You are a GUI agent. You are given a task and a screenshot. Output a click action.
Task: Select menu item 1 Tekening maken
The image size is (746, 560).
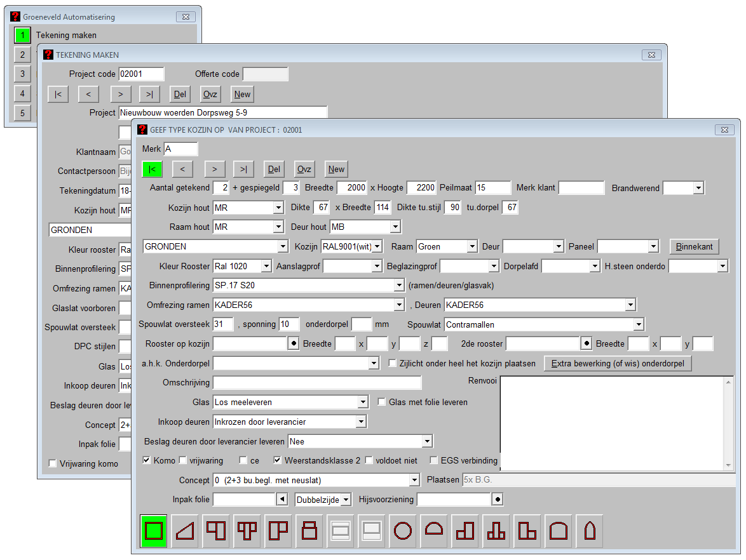[22, 36]
